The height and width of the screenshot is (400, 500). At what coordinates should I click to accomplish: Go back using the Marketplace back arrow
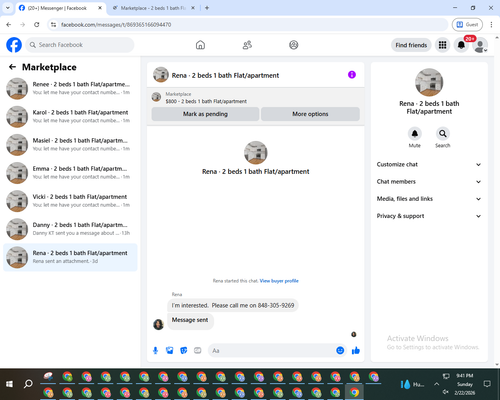(12, 67)
